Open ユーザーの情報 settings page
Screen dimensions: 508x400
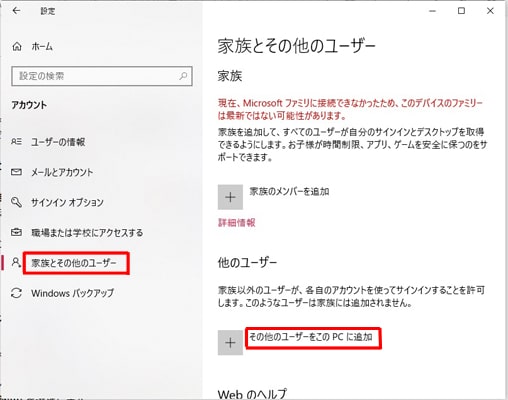tap(58, 142)
